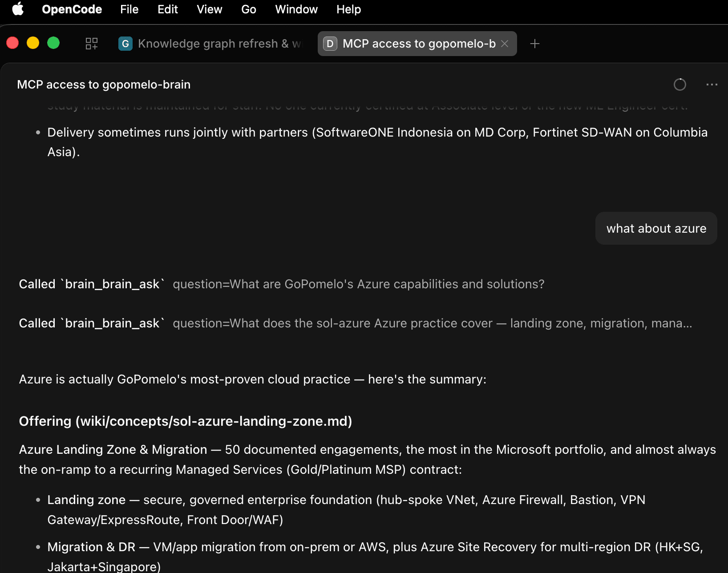This screenshot has height=573, width=728.
Task: Click the session title MCP access to gopomelo-brain
Action: (x=104, y=85)
